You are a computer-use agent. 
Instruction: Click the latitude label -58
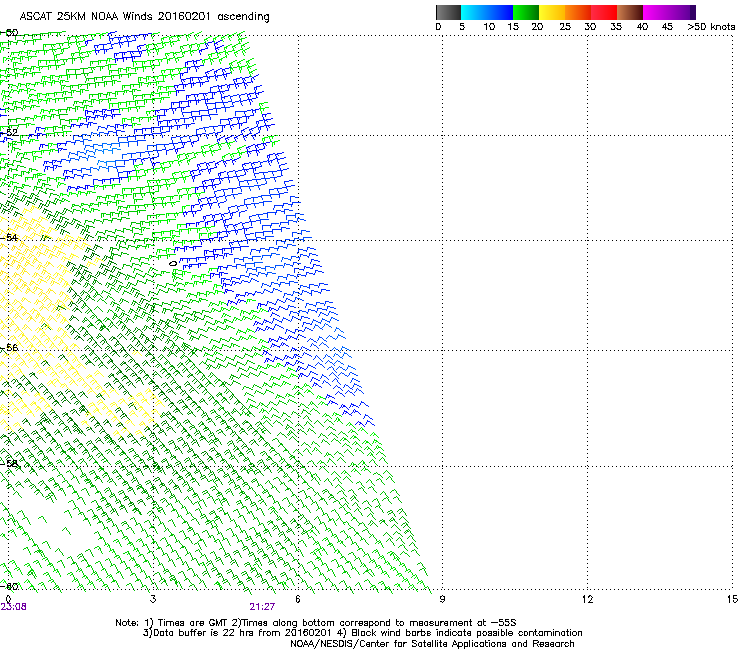(9, 463)
